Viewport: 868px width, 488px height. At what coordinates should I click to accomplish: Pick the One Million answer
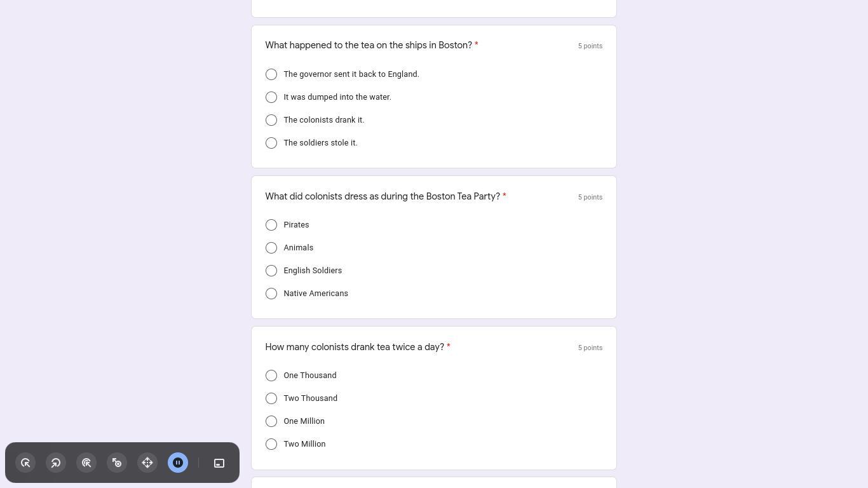(x=271, y=421)
